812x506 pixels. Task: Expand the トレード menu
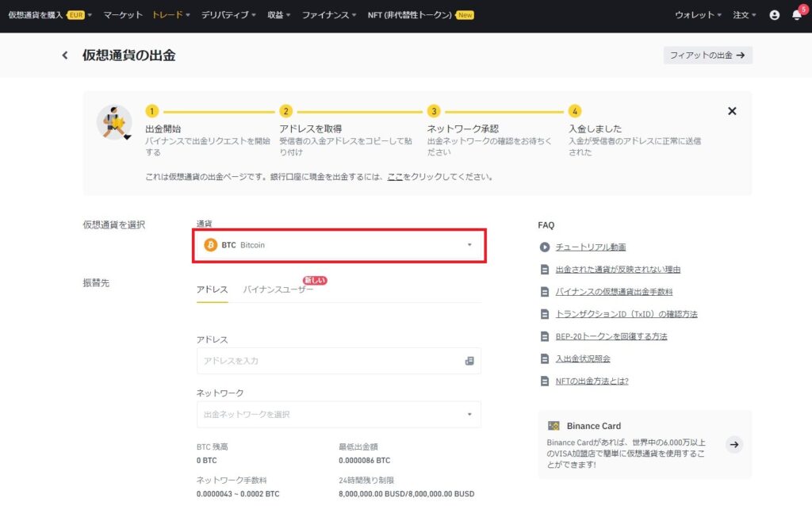click(171, 15)
